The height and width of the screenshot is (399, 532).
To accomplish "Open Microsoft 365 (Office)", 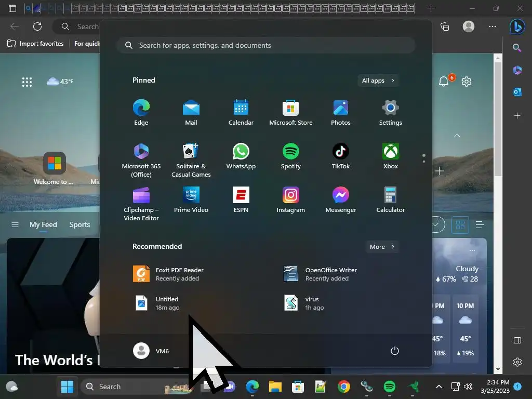I will click(x=141, y=160).
